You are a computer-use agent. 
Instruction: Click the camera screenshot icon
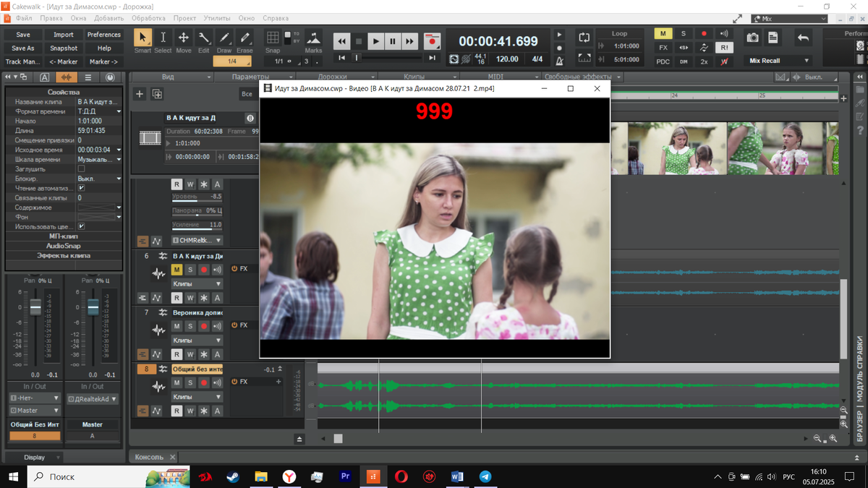[x=753, y=38]
